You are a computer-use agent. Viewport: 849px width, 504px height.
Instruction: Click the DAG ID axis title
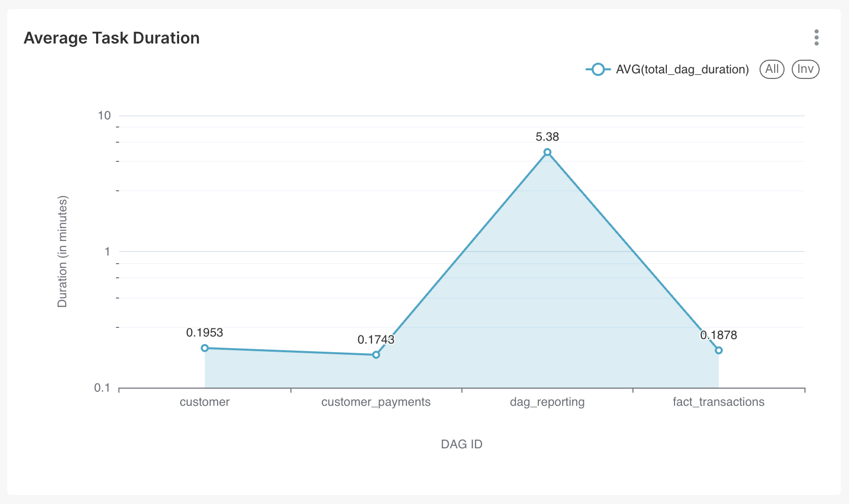pyautogui.click(x=461, y=444)
